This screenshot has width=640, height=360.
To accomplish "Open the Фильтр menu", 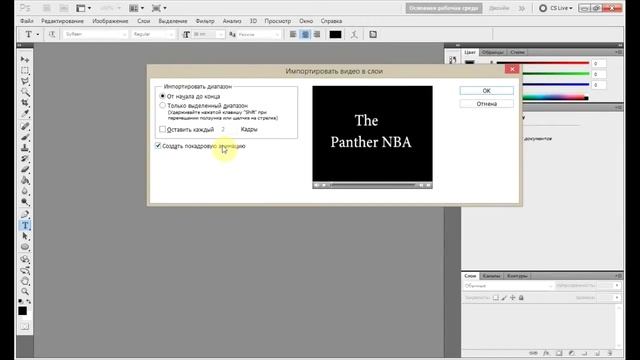I will click(205, 21).
